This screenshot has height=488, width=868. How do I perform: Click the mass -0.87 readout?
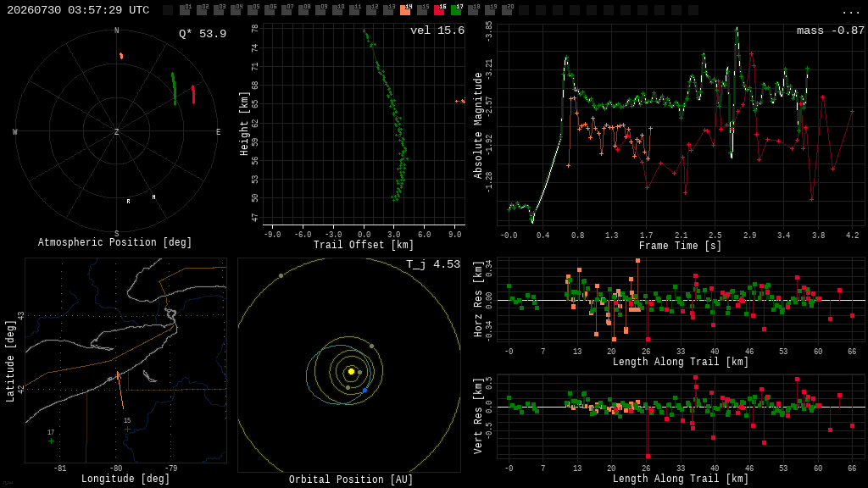[831, 30]
